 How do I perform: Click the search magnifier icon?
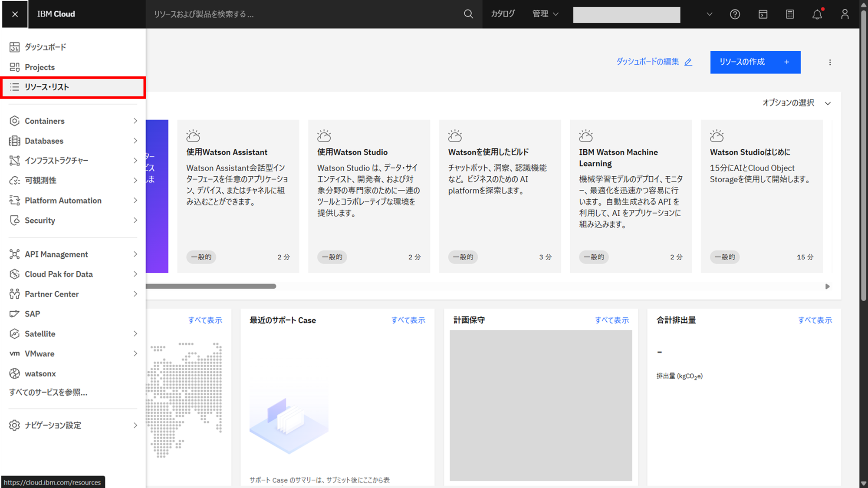(x=468, y=14)
